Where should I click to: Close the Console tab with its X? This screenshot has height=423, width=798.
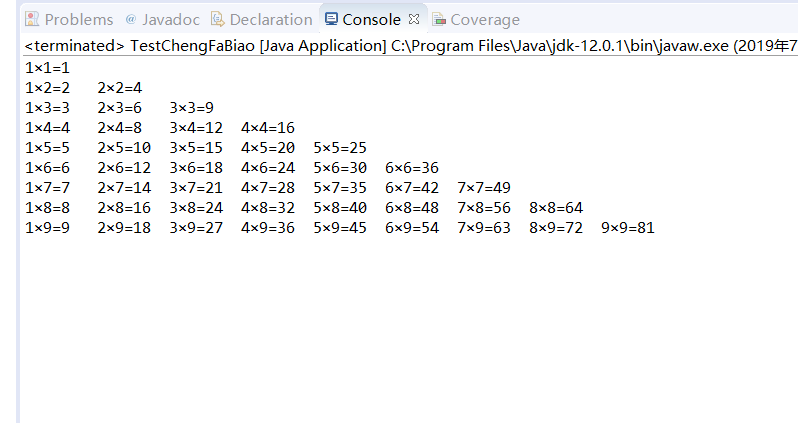[414, 19]
